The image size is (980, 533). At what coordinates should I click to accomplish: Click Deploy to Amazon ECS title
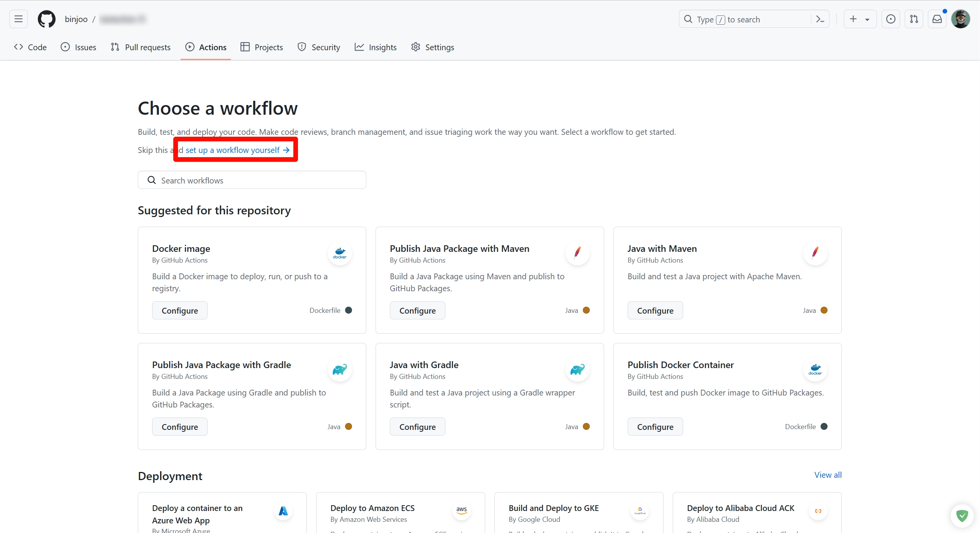(x=372, y=508)
